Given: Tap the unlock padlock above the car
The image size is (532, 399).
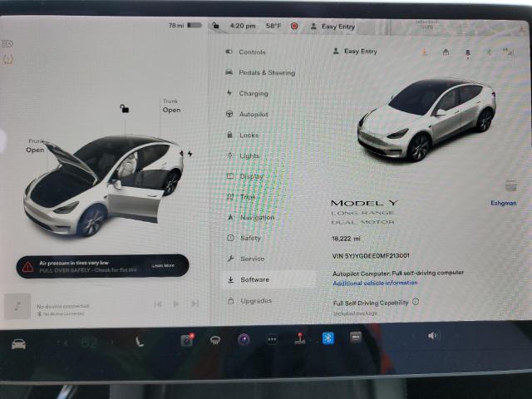Looking at the screenshot, I should (x=124, y=108).
